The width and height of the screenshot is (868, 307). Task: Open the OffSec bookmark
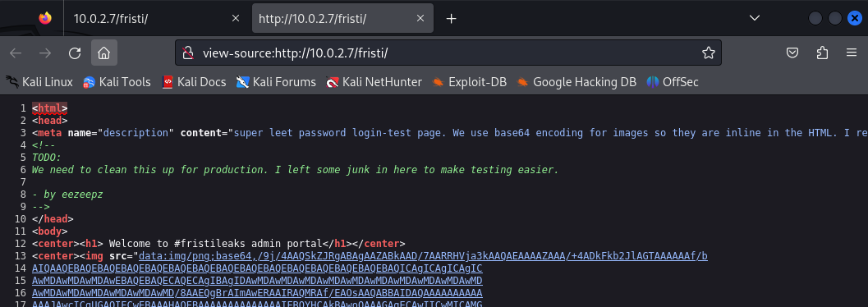click(673, 82)
